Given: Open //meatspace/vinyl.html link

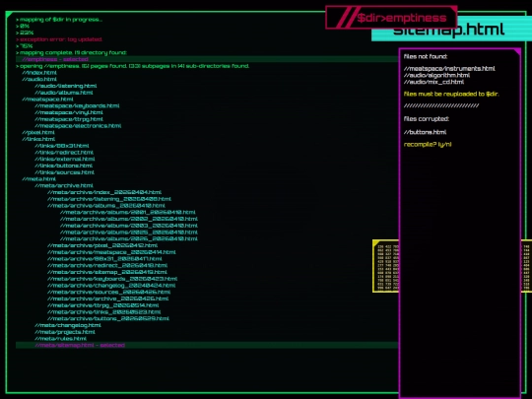Looking at the screenshot, I should [69, 112].
